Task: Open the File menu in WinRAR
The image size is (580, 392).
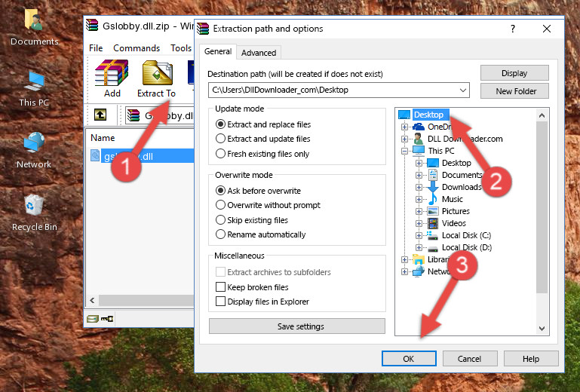Action: [x=96, y=48]
